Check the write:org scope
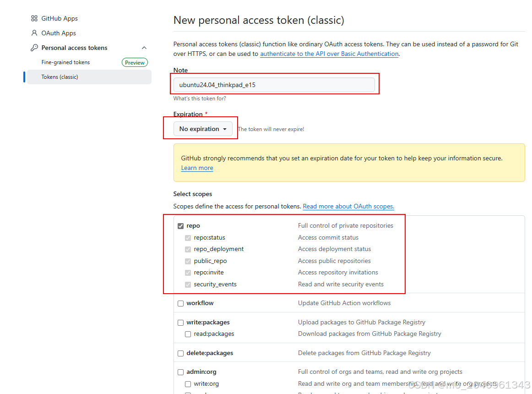The image size is (532, 394). (x=188, y=384)
